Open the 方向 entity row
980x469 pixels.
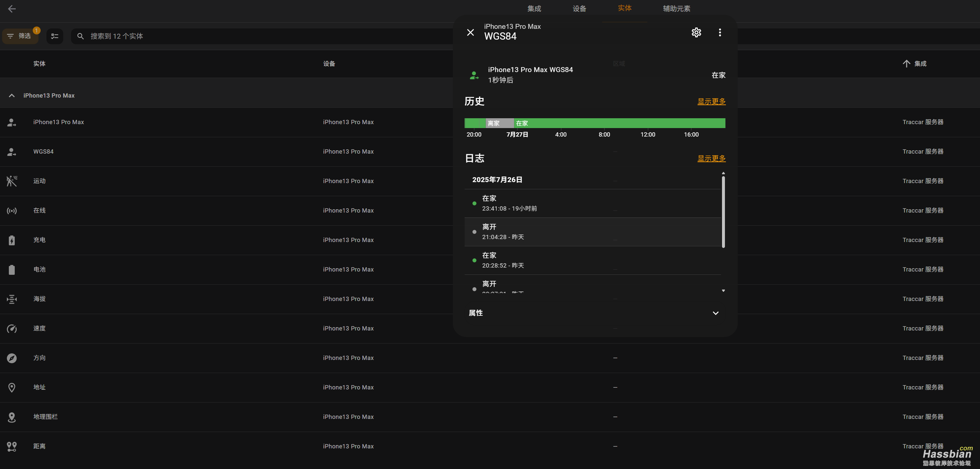pos(490,358)
